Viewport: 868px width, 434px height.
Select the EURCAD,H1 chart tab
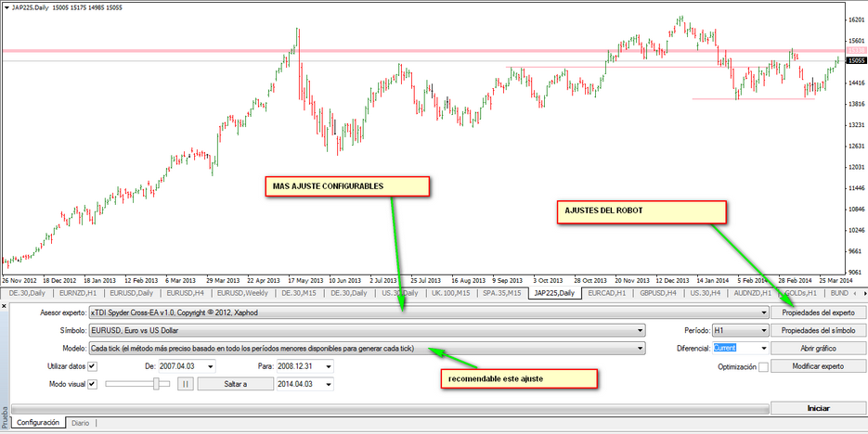coord(606,293)
